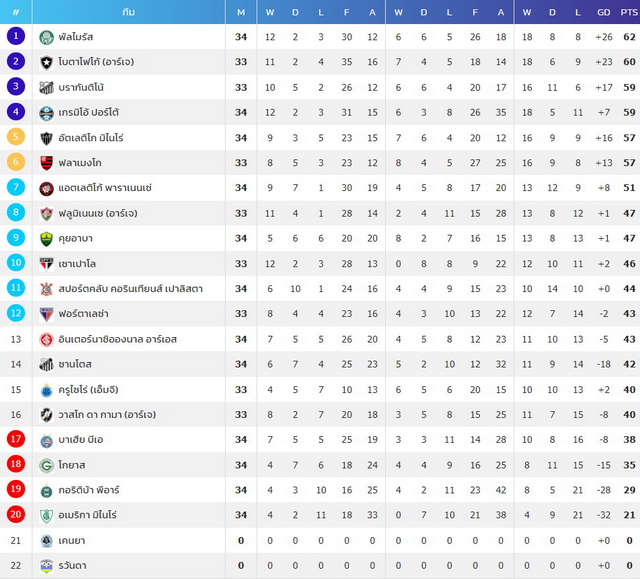Click the Botafogo star shield logo

(47, 62)
